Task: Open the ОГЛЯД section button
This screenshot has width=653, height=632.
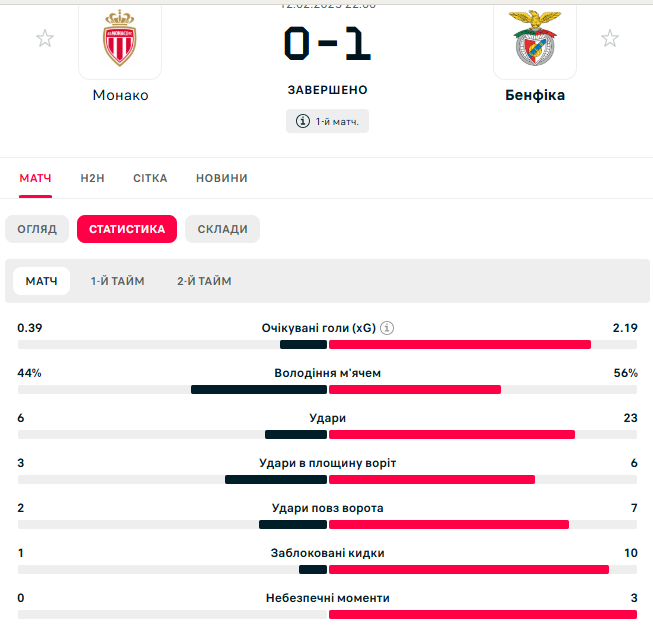Action: [x=37, y=229]
